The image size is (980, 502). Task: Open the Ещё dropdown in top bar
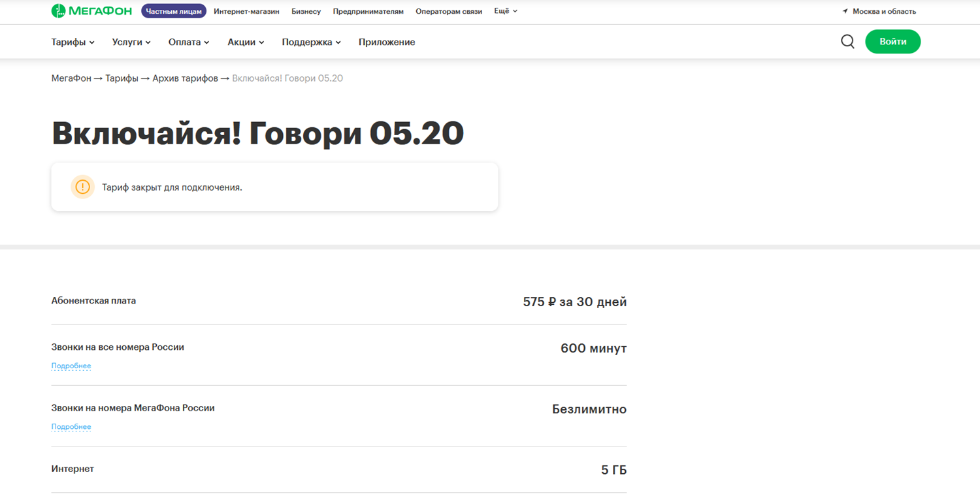[x=506, y=11]
